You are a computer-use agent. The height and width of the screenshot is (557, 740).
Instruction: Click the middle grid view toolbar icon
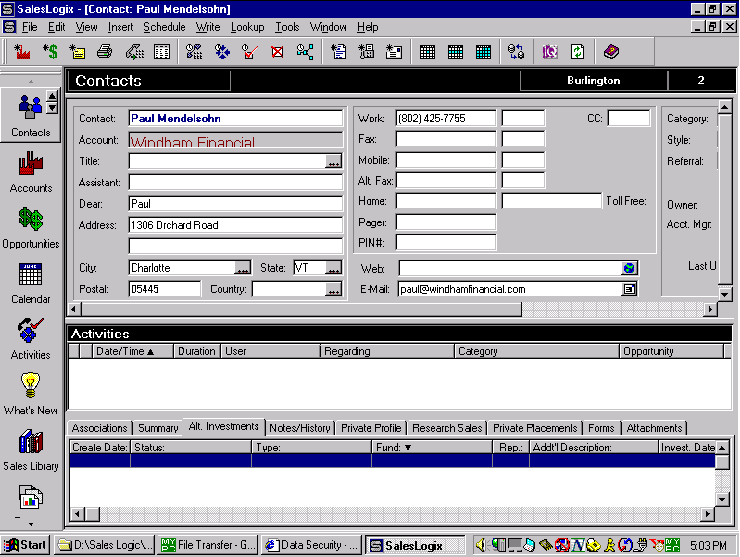point(455,51)
